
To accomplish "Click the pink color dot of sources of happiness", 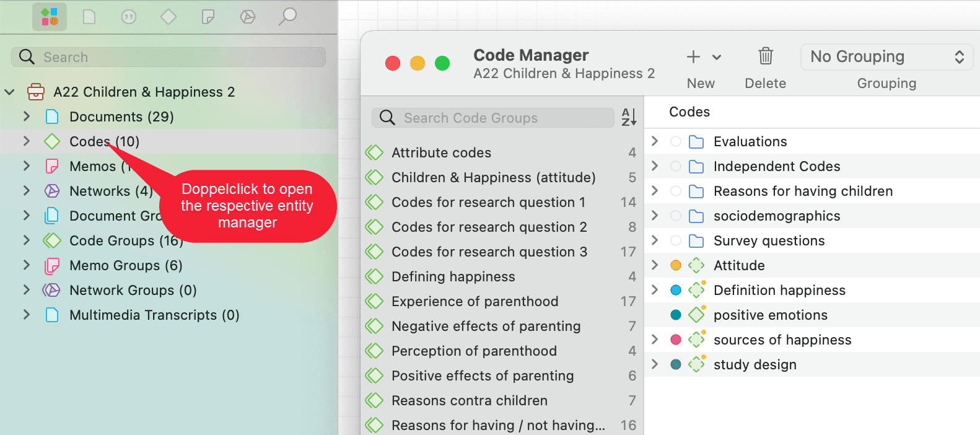I will coord(676,340).
